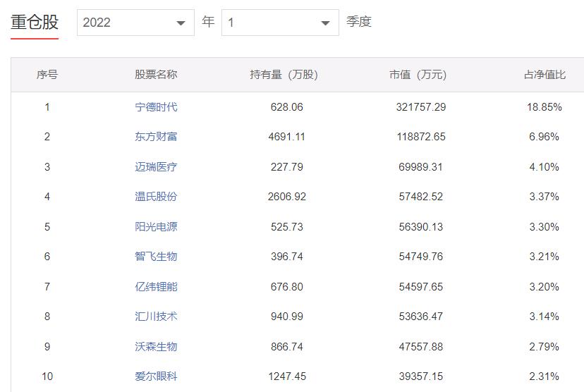Open the 亿纬锂能 stock link

[x=156, y=287]
